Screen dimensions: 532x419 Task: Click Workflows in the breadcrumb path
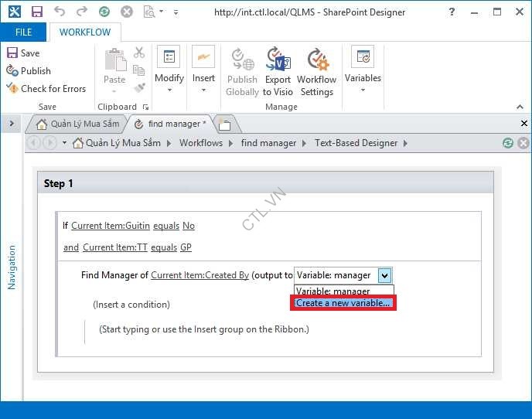(200, 143)
